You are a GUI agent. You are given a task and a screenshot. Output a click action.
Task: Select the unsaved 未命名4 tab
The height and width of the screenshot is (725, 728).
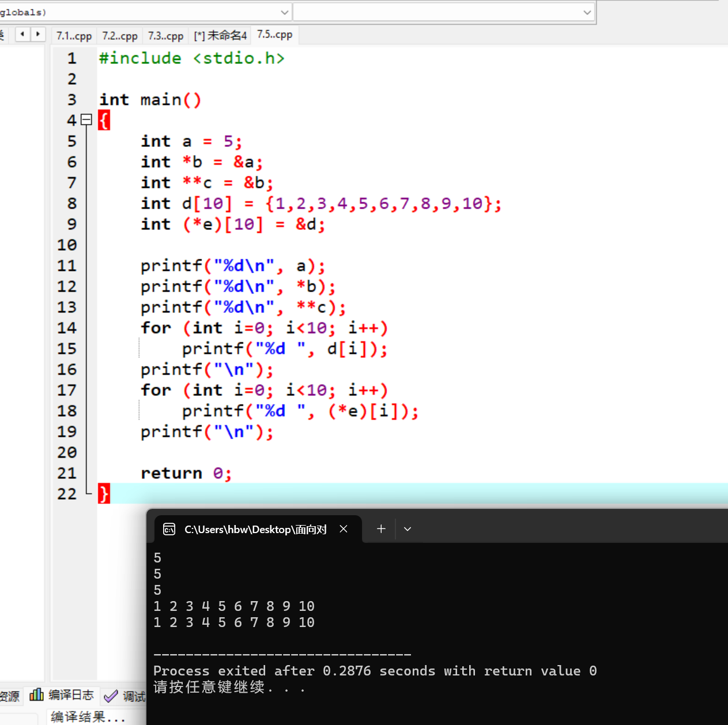click(220, 36)
